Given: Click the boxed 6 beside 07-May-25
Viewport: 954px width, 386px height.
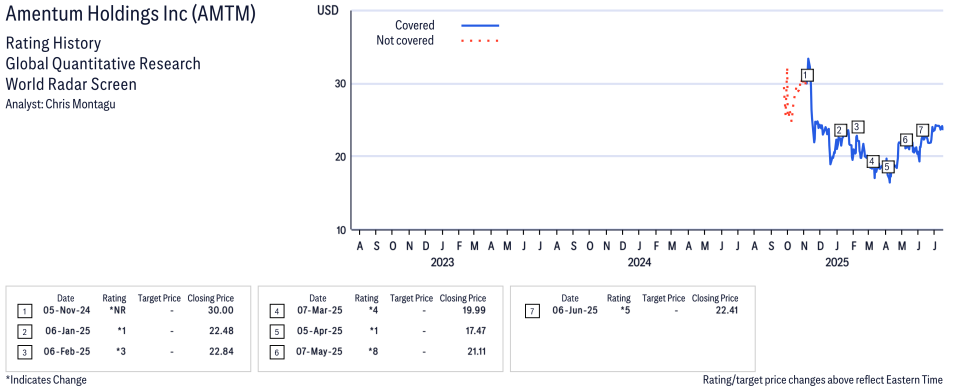Looking at the screenshot, I should 276,352.
